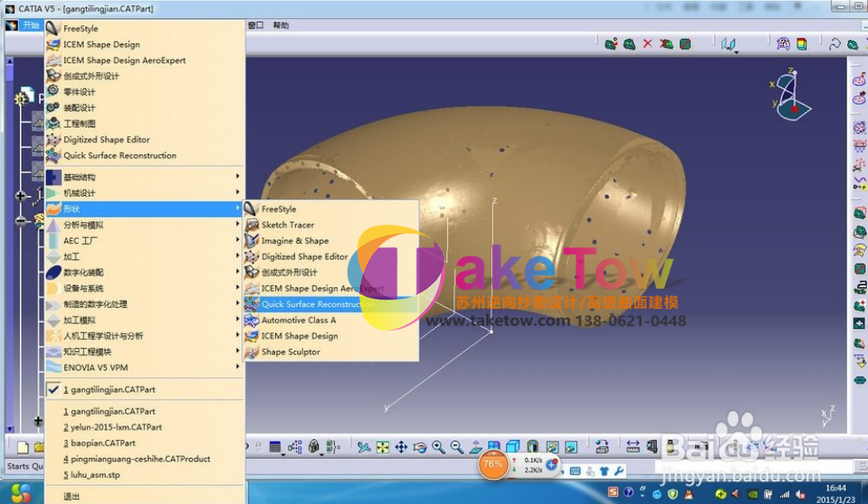Click the Zoom Out magnifier icon
This screenshot has width=868, height=504.
[457, 447]
